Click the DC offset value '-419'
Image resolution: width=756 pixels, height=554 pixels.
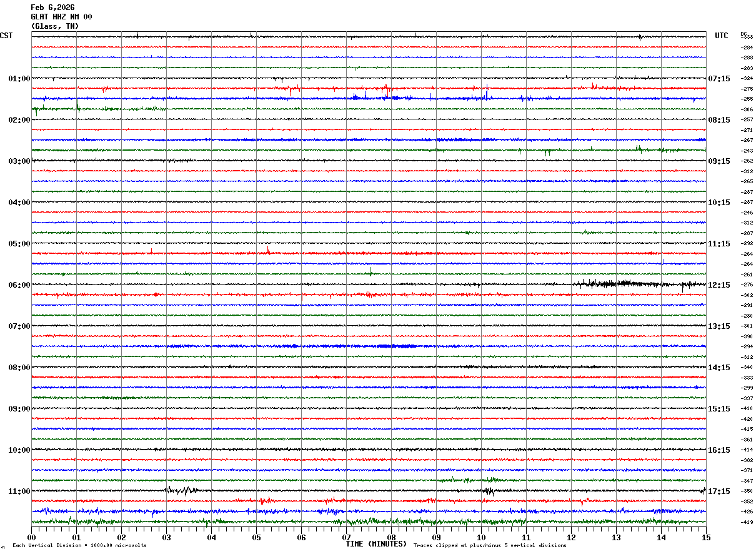coord(747,522)
